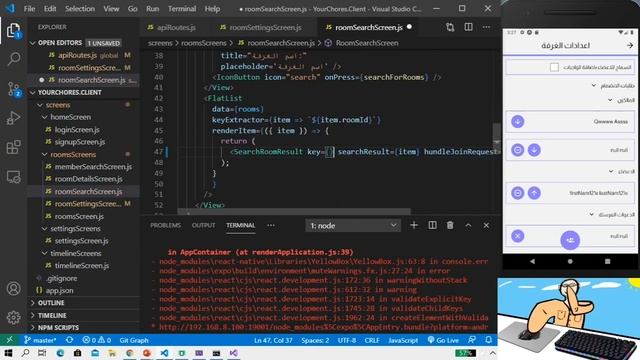Open Visual Studio purple icon in taskbar

coord(233,353)
